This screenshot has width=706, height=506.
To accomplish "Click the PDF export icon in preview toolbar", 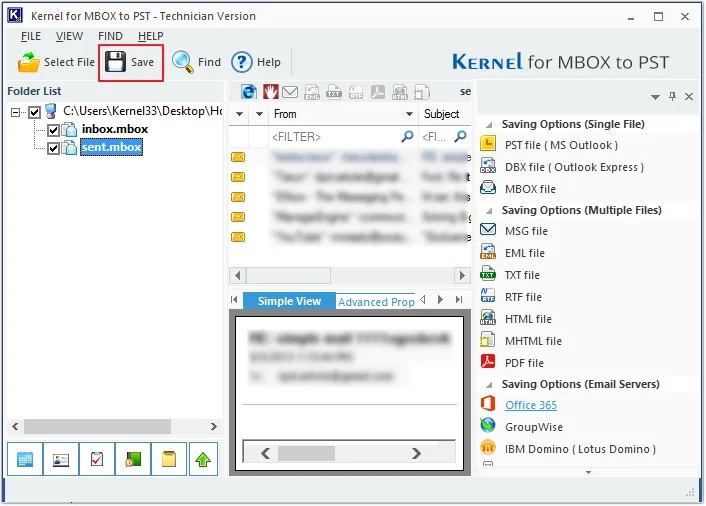I will (377, 92).
